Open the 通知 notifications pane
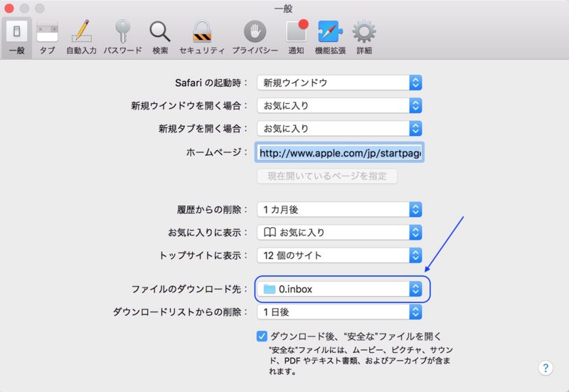 point(297,38)
